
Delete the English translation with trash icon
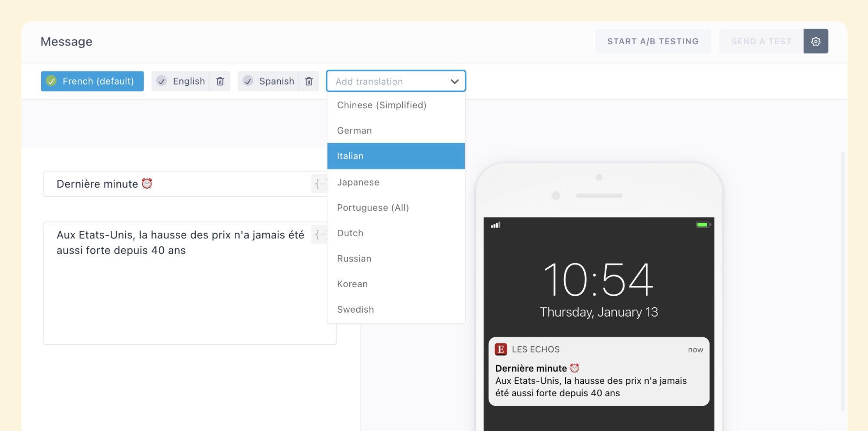[220, 81]
